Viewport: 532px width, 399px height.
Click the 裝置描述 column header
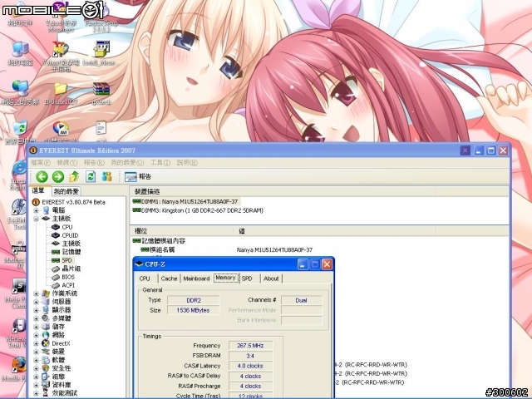click(282, 192)
